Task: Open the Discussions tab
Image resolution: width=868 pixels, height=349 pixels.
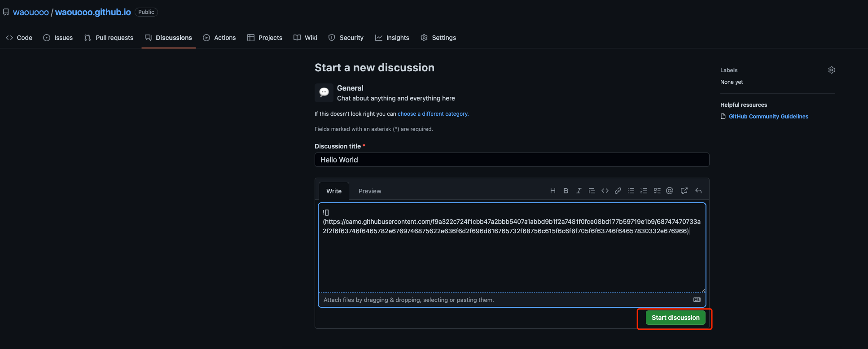Action: pos(168,38)
